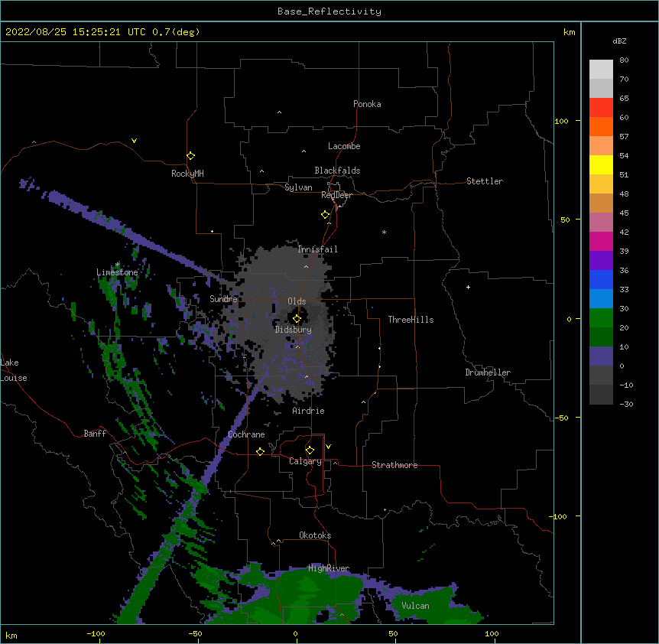Viewport: 659px width, 644px height.
Task: Select the bright green 30-20 dBZ legend band
Action: point(601,318)
